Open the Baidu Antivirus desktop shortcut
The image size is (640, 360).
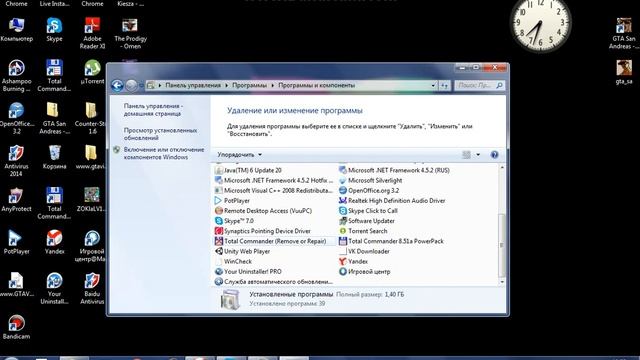click(x=92, y=289)
